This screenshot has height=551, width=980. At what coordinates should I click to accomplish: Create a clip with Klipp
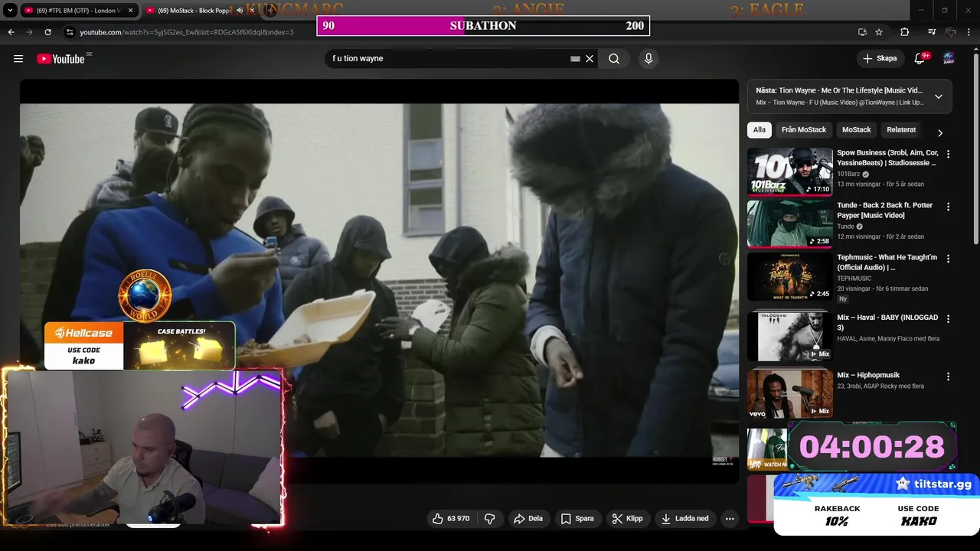click(x=627, y=519)
